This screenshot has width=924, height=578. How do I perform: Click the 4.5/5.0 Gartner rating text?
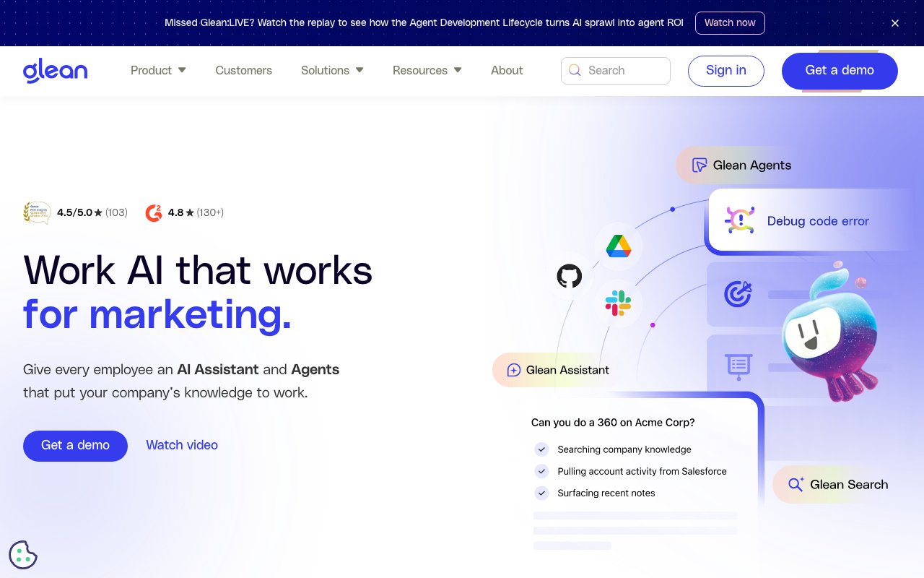pyautogui.click(x=92, y=212)
